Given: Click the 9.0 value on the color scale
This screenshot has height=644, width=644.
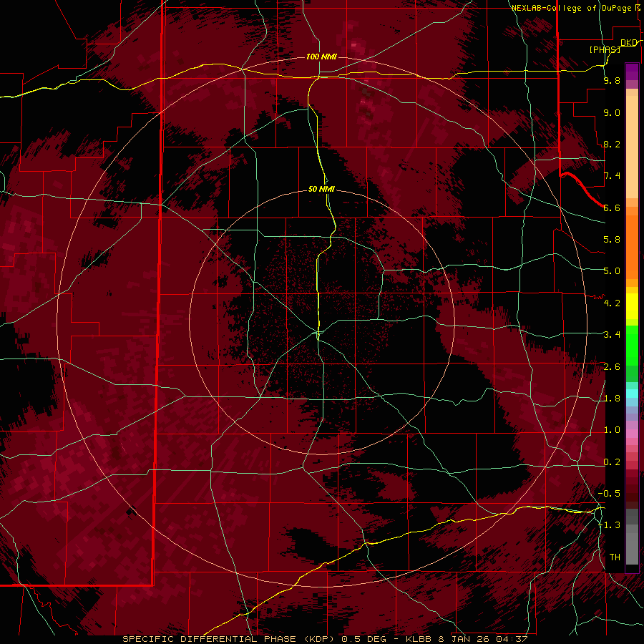Looking at the screenshot, I should tap(612, 113).
